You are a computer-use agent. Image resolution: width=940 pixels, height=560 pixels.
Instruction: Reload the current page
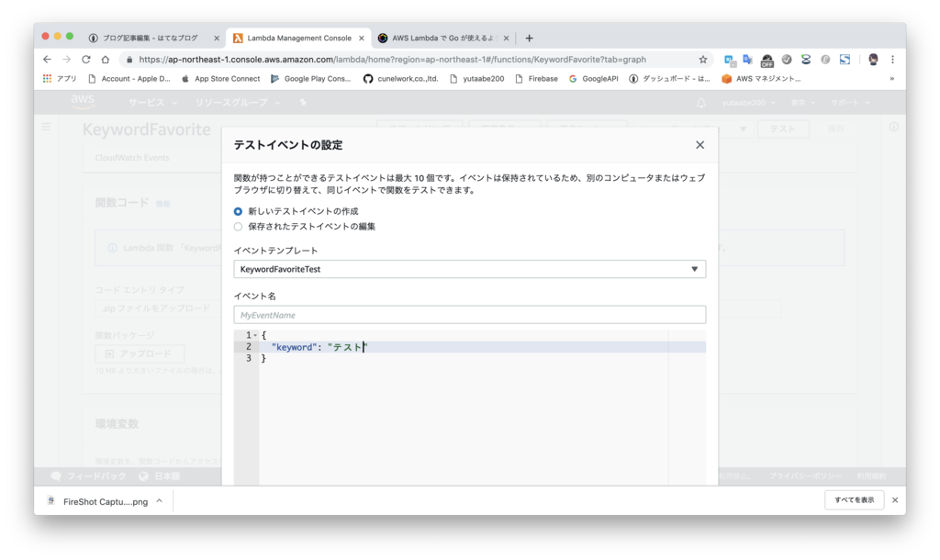pyautogui.click(x=85, y=60)
